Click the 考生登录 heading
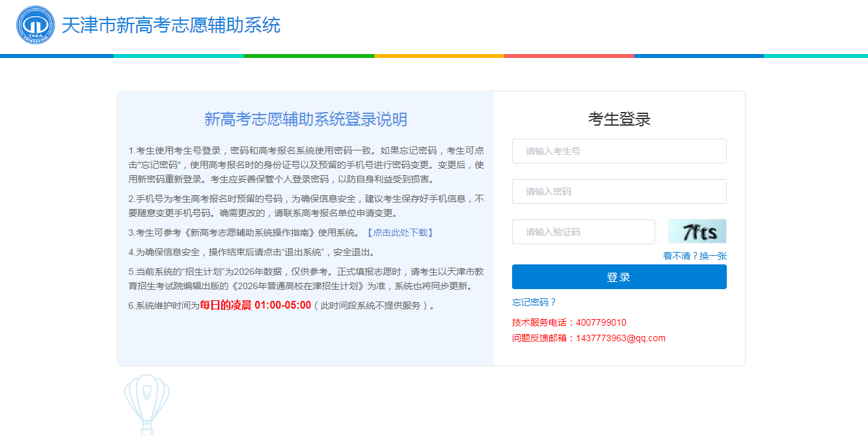 click(x=619, y=119)
